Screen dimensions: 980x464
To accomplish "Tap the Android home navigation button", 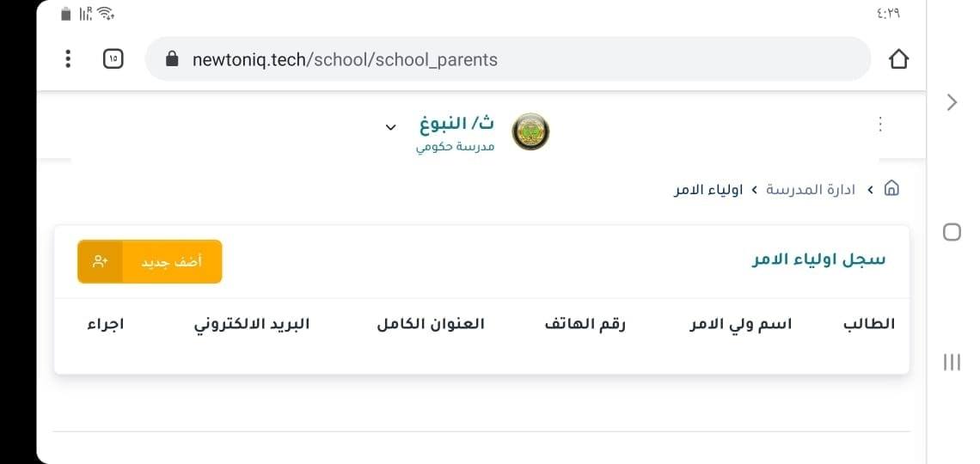I will click(952, 233).
